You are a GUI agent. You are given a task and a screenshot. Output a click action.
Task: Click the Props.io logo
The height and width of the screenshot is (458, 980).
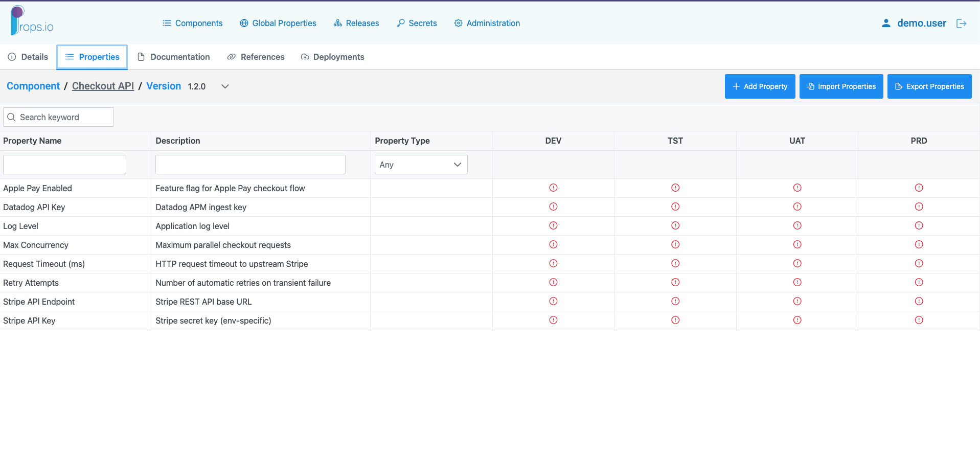click(x=32, y=21)
